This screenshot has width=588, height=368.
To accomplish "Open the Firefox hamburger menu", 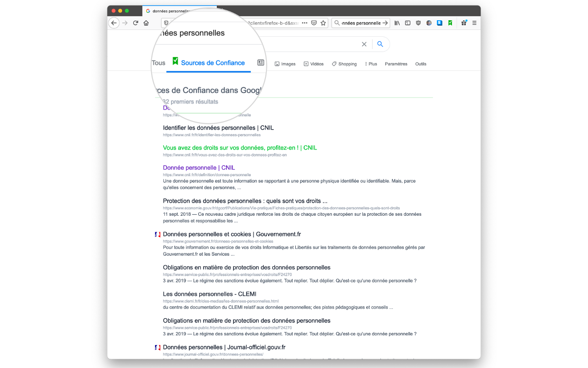I will [475, 23].
